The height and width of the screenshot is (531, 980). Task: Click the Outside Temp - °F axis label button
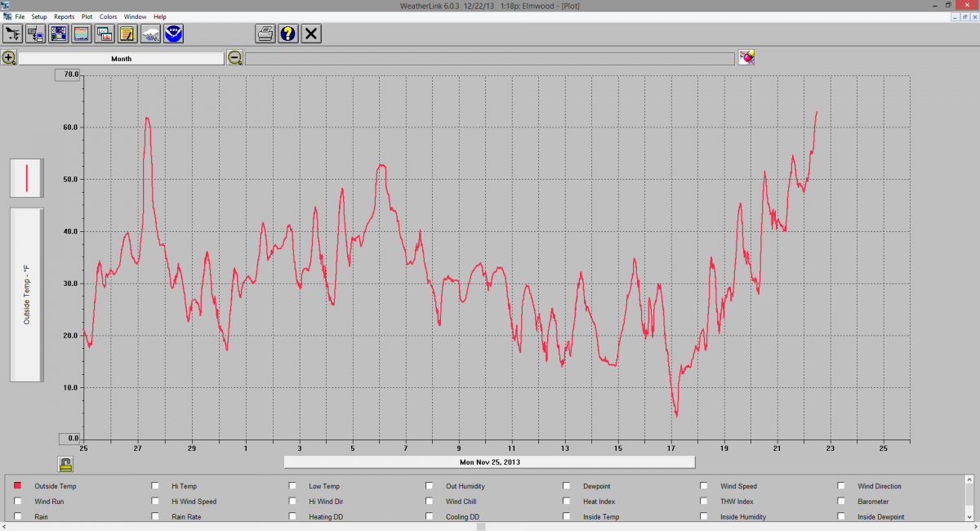27,295
